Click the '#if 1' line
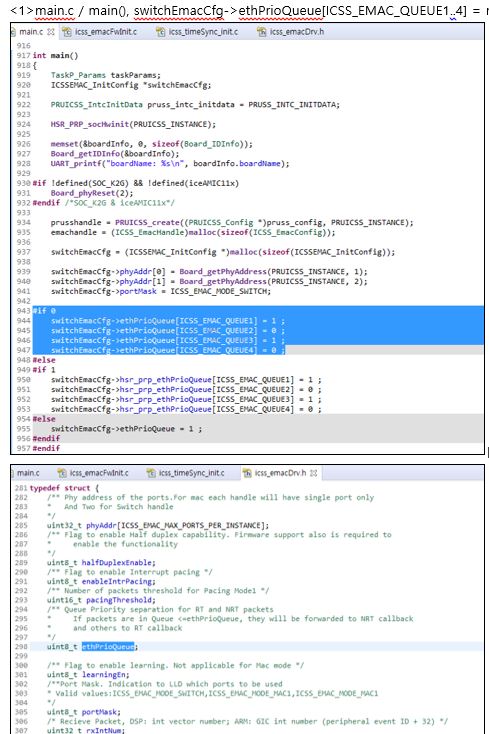Viewport: 489px width, 734px height. pos(44,370)
